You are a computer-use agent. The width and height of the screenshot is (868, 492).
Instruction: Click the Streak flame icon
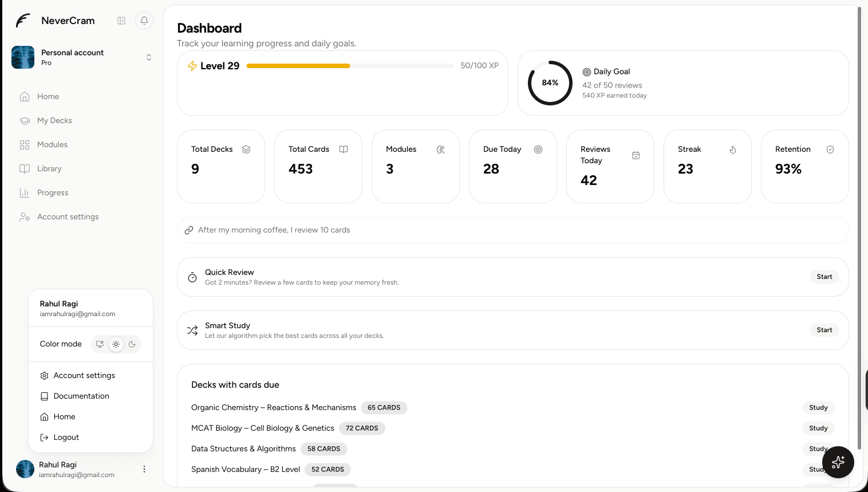732,149
